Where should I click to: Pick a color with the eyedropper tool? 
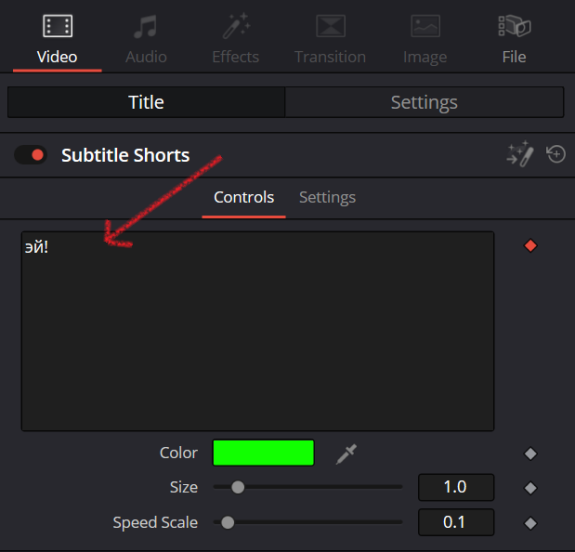tap(346, 454)
